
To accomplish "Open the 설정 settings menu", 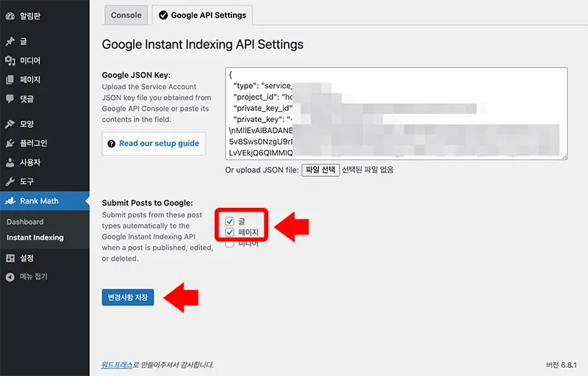I will [45, 258].
